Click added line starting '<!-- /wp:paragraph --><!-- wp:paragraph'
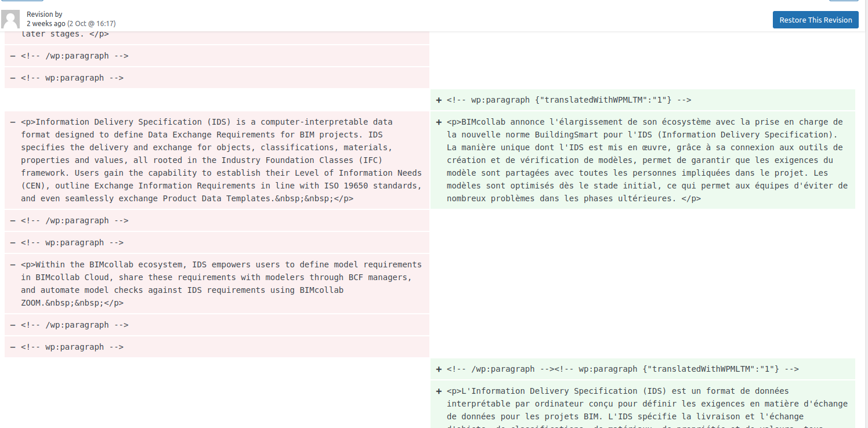The height and width of the screenshot is (428, 868). 643,369
